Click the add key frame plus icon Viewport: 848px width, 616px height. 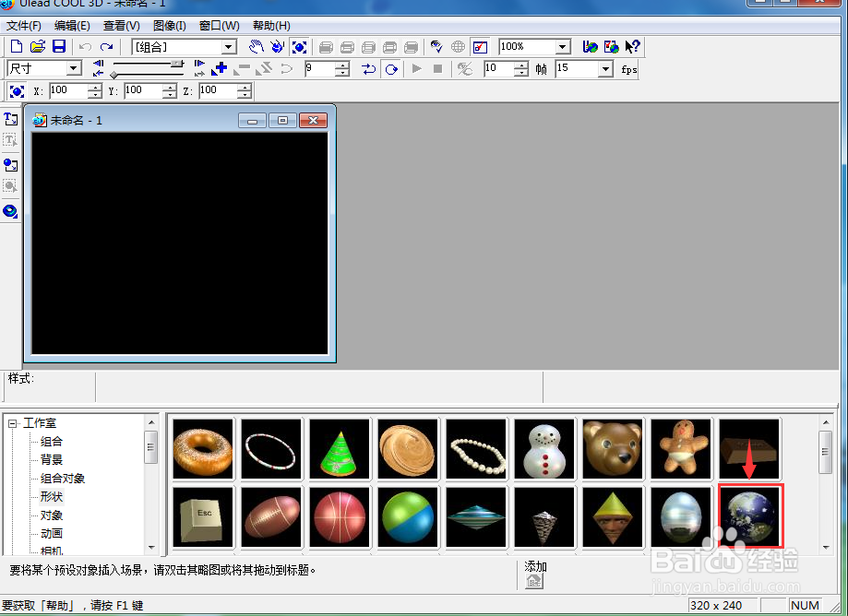coord(220,68)
